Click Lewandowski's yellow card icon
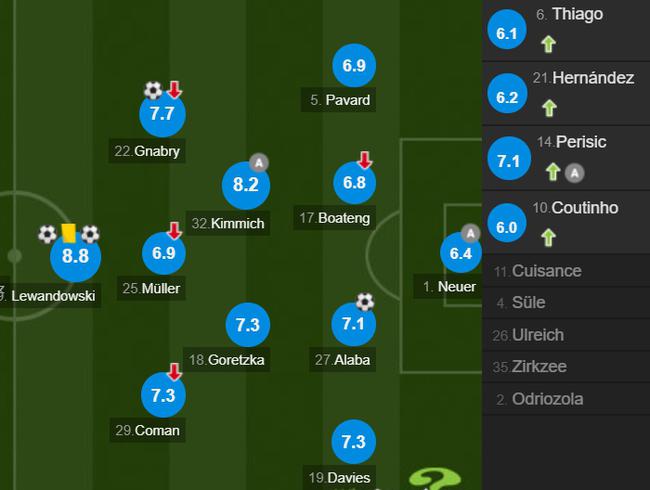The width and height of the screenshot is (650, 490). 68,233
